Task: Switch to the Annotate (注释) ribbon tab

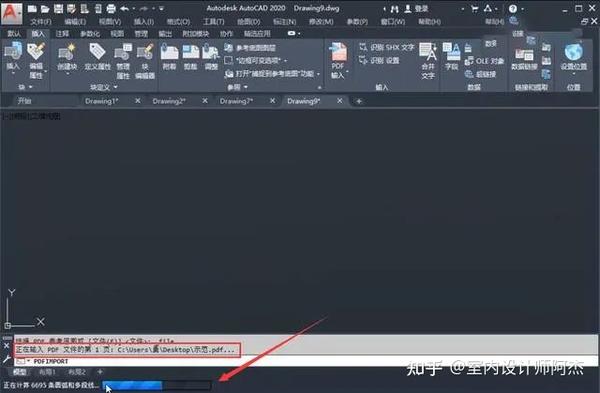Action: pyautogui.click(x=62, y=34)
